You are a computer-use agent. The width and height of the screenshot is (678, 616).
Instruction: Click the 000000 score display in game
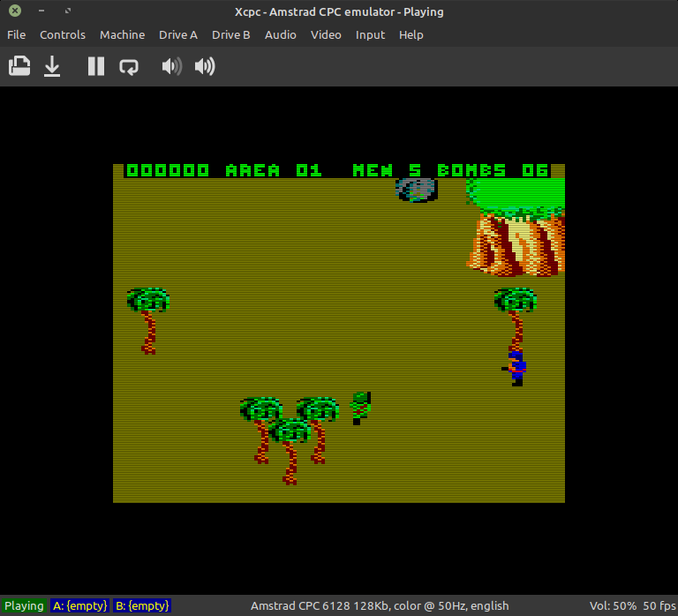pos(168,170)
